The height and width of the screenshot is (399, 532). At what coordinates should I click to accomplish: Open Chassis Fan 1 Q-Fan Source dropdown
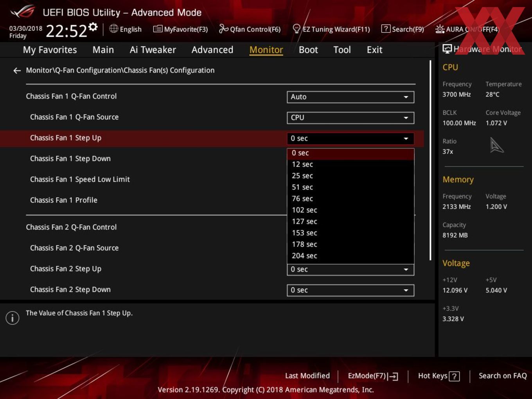pyautogui.click(x=350, y=118)
